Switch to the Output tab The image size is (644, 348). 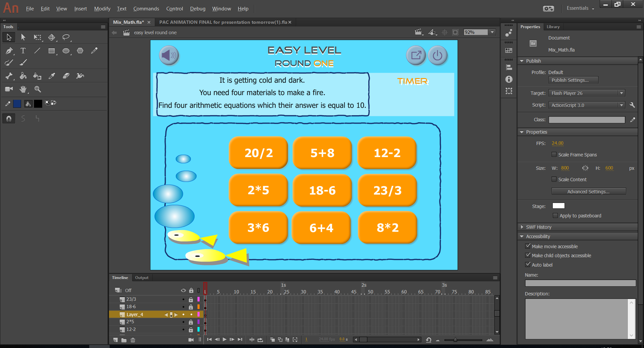coord(142,278)
